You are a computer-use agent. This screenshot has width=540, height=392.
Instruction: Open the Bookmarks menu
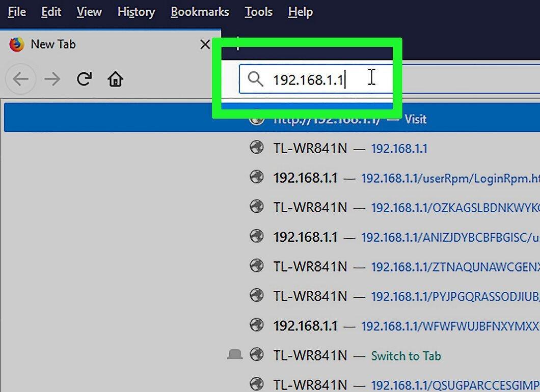(200, 12)
